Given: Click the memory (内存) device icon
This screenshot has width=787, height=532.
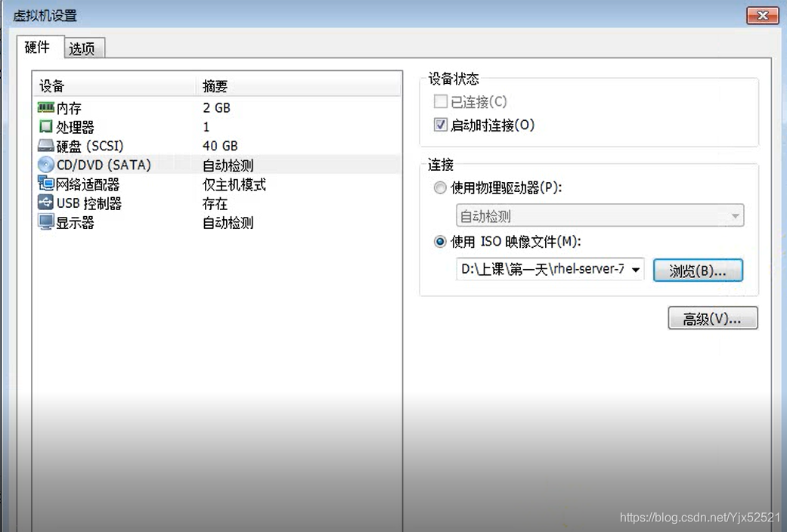Looking at the screenshot, I should (x=45, y=107).
